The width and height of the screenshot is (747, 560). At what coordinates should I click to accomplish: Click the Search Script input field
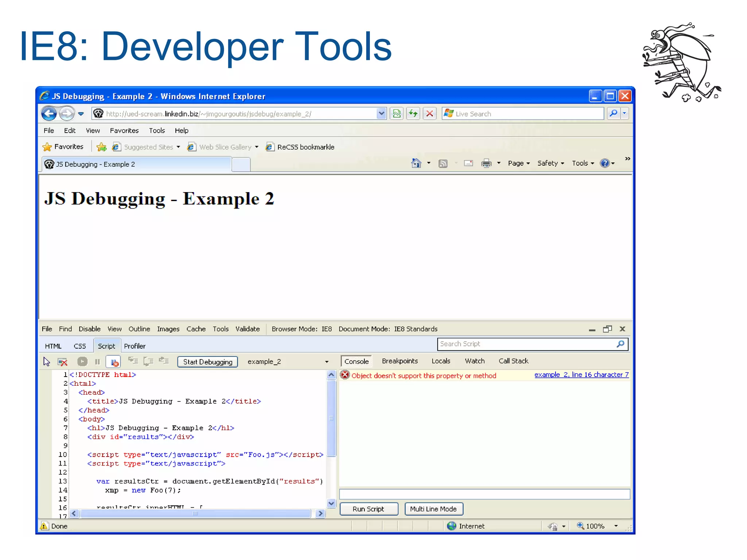(525, 344)
